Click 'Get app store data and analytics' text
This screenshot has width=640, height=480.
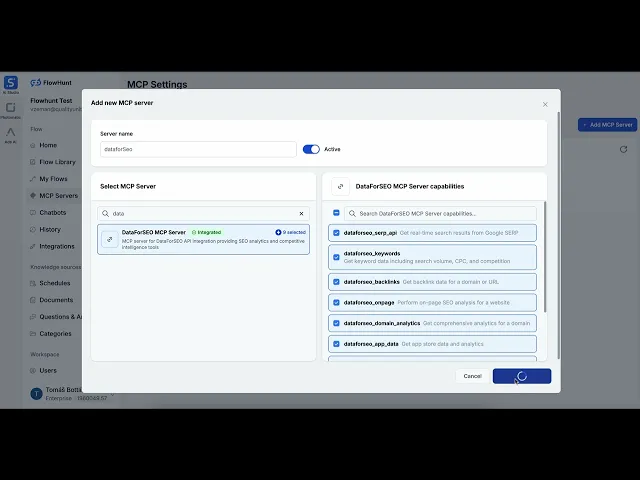tap(442, 344)
